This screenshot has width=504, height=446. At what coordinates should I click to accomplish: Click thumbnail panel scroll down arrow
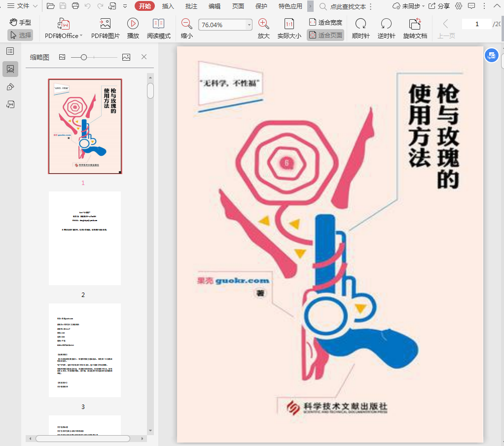[x=150, y=431]
